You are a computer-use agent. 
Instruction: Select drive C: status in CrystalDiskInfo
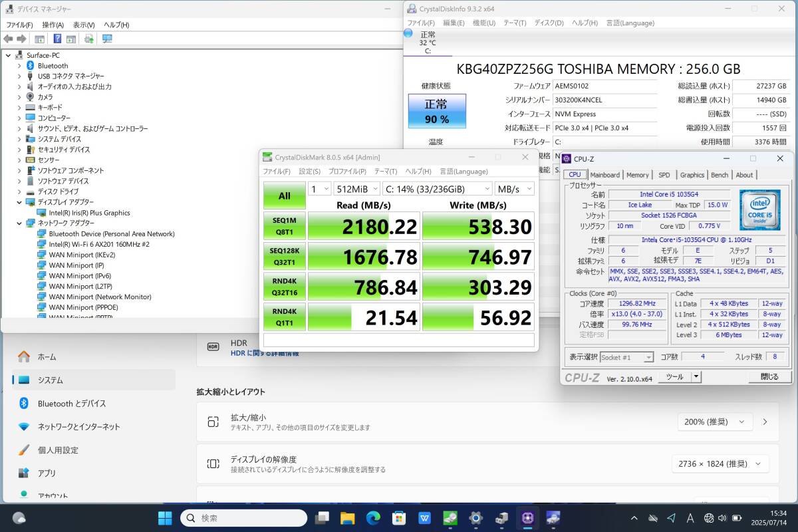428,43
